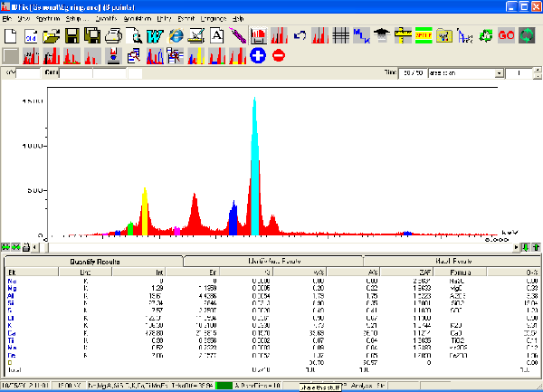Click the Total row label
This screenshot has width=543, height=392.
tap(14, 370)
